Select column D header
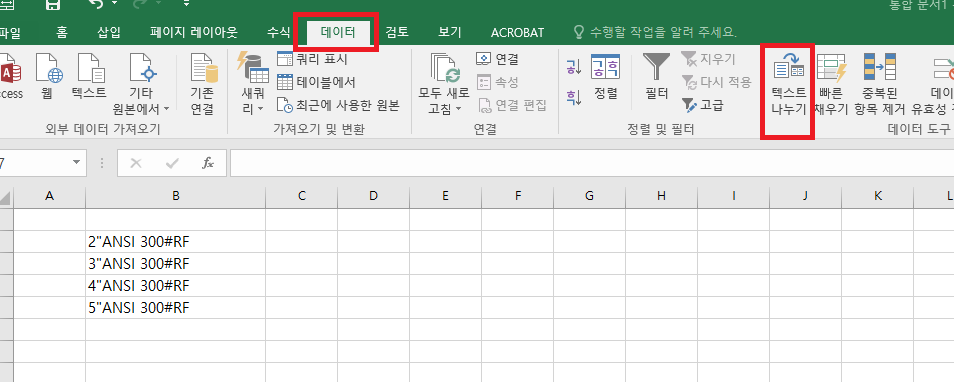Image resolution: width=954 pixels, height=382 pixels. [374, 196]
